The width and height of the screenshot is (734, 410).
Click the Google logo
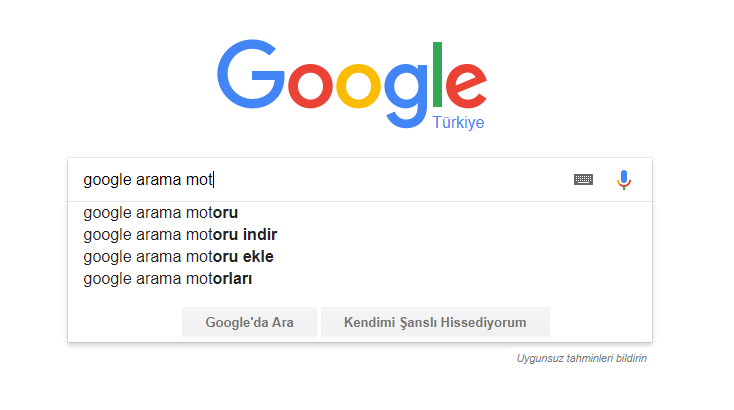coord(352,84)
